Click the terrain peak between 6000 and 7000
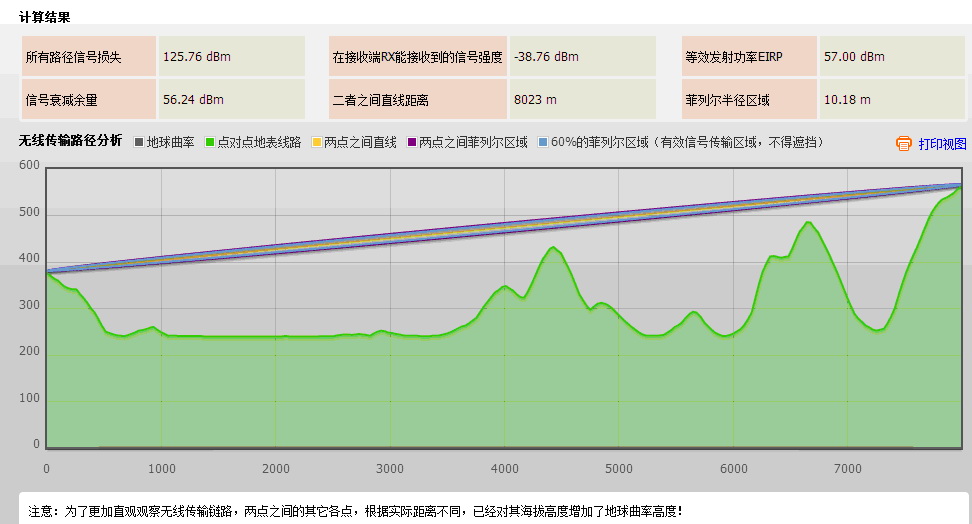 pyautogui.click(x=808, y=223)
